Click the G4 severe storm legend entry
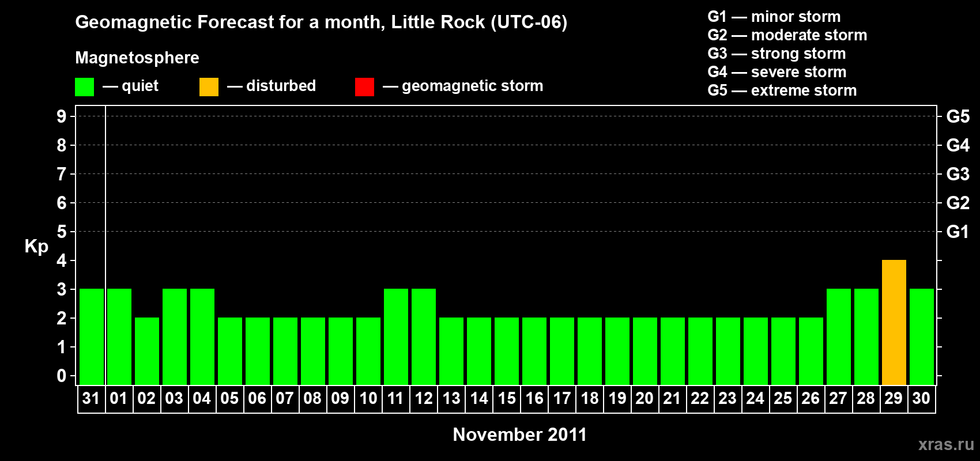Screen dimensions: 980x461 point(777,72)
